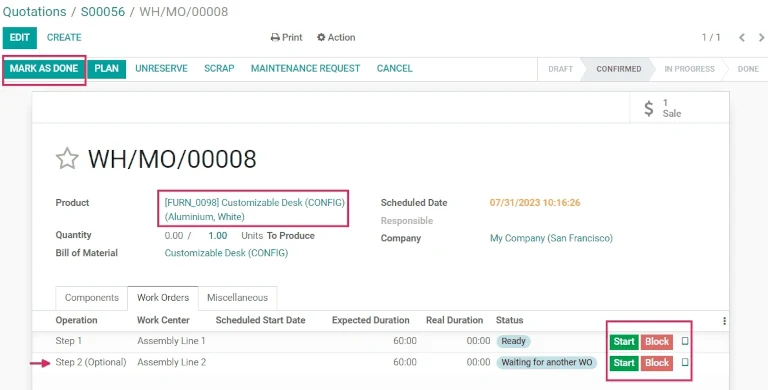
Task: Start the Step 2 (Optional) work order
Action: 624,363
